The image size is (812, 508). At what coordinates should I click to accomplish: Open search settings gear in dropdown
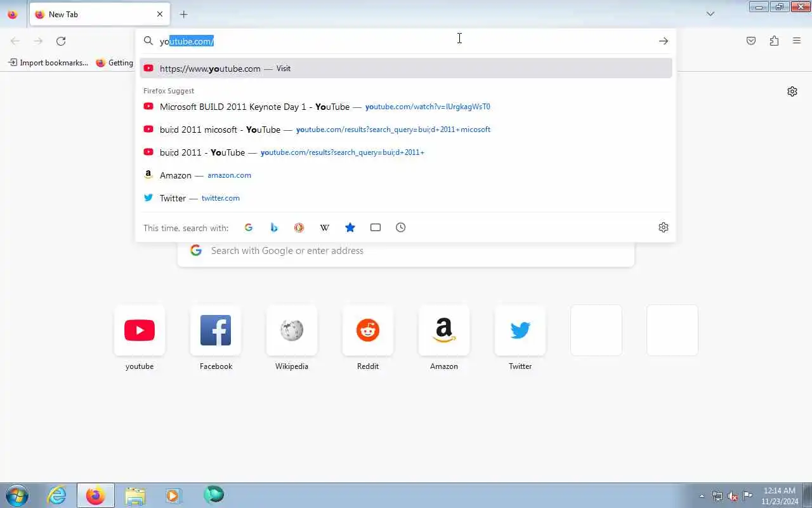pyautogui.click(x=664, y=227)
